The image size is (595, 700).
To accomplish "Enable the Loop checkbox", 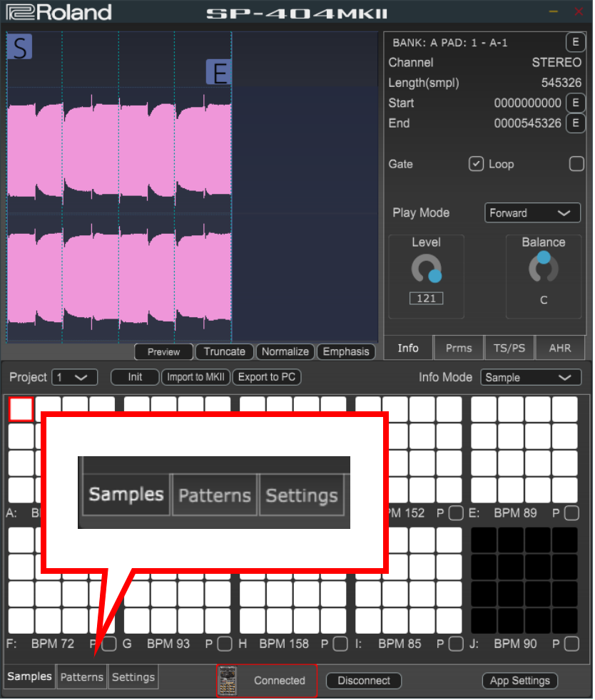I will point(578,164).
